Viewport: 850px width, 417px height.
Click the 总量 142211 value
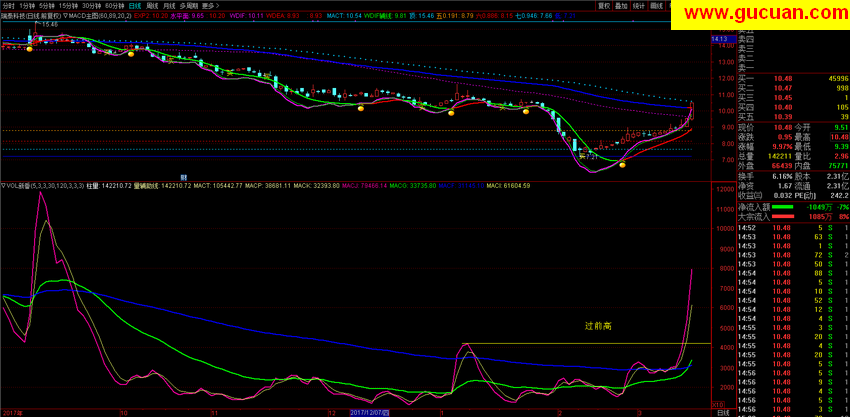tap(778, 156)
